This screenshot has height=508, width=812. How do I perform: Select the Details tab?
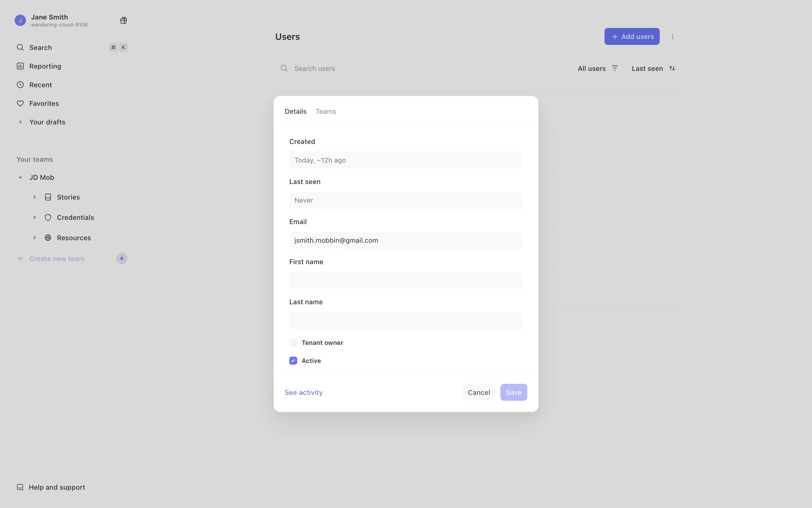[x=295, y=111]
